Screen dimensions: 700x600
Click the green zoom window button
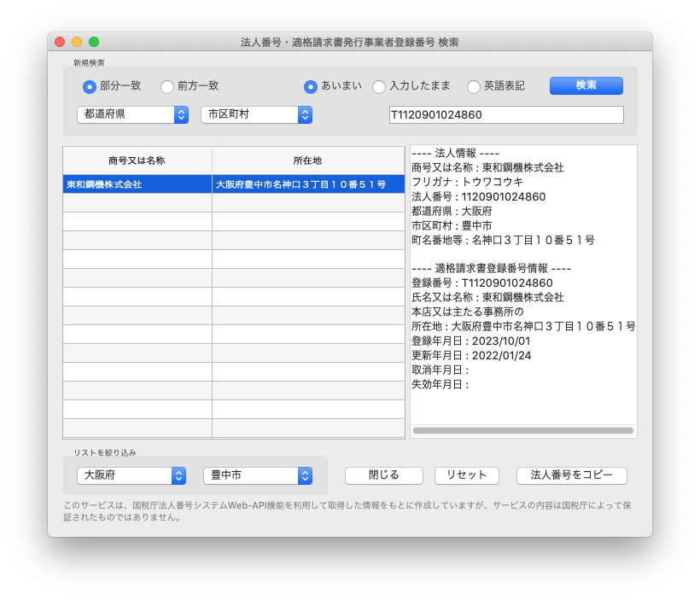[94, 42]
